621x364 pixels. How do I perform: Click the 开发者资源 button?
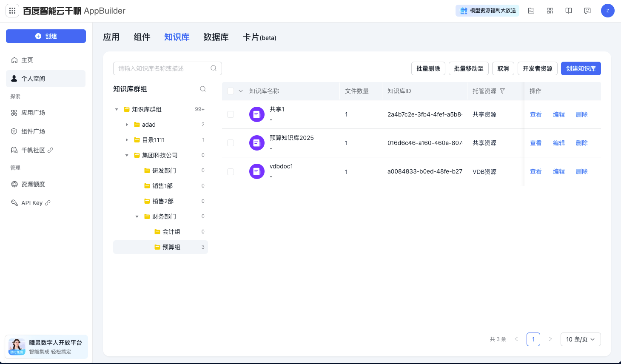pos(538,68)
